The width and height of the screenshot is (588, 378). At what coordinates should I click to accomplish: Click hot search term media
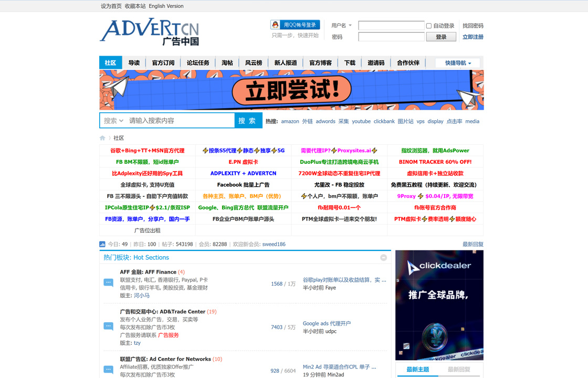[472, 121]
